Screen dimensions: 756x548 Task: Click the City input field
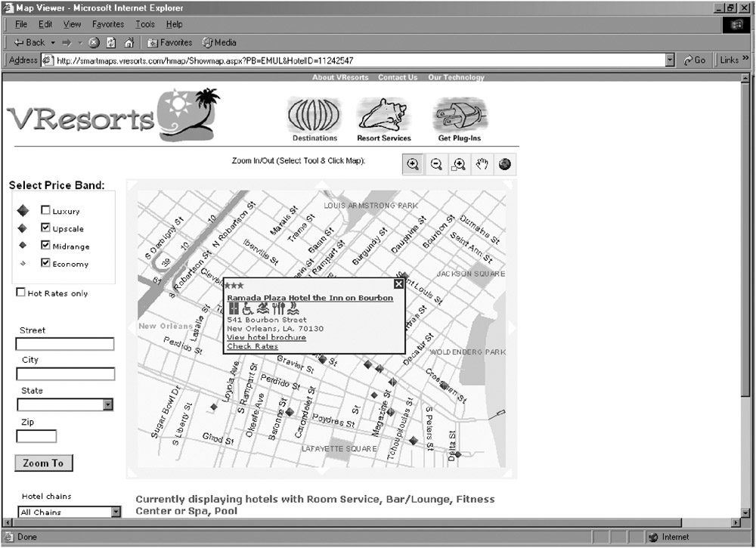[66, 374]
